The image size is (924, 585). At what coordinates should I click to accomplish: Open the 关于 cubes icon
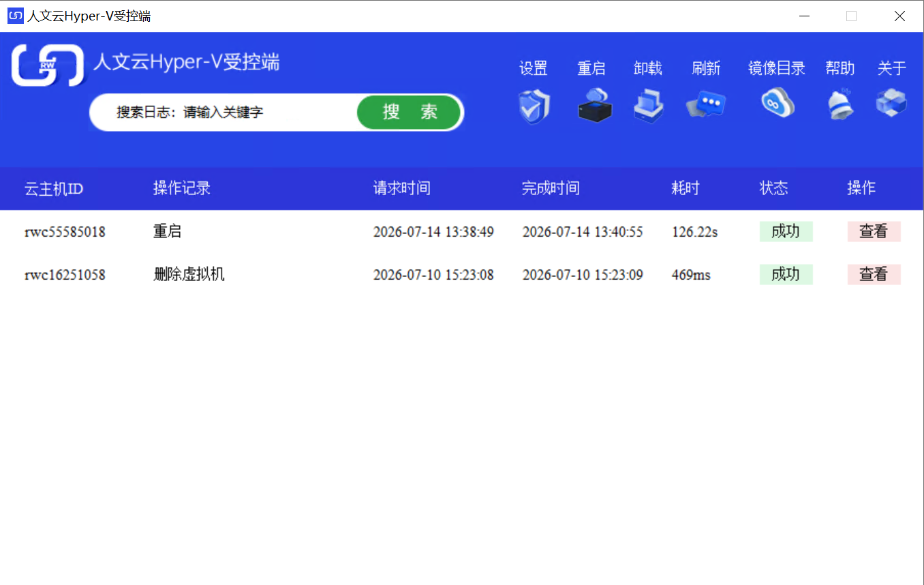(x=891, y=103)
